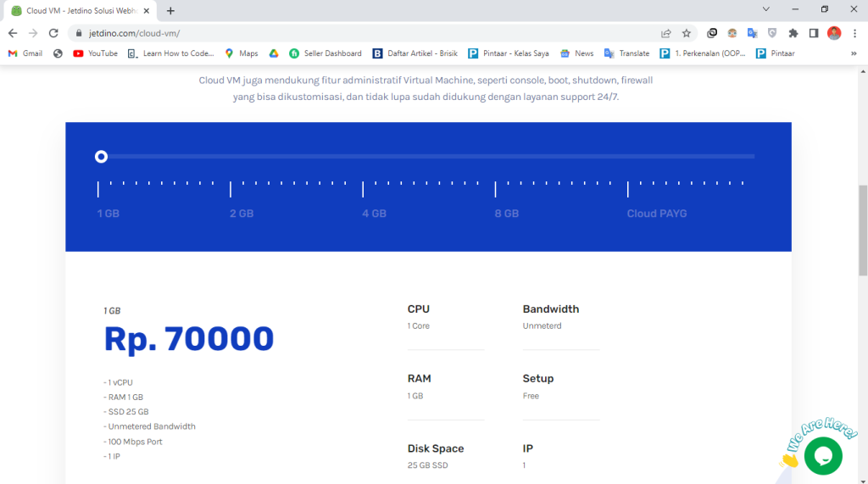Select the Cloud VM browser tab
Screen dimensions: 868x484
pyautogui.click(x=81, y=11)
